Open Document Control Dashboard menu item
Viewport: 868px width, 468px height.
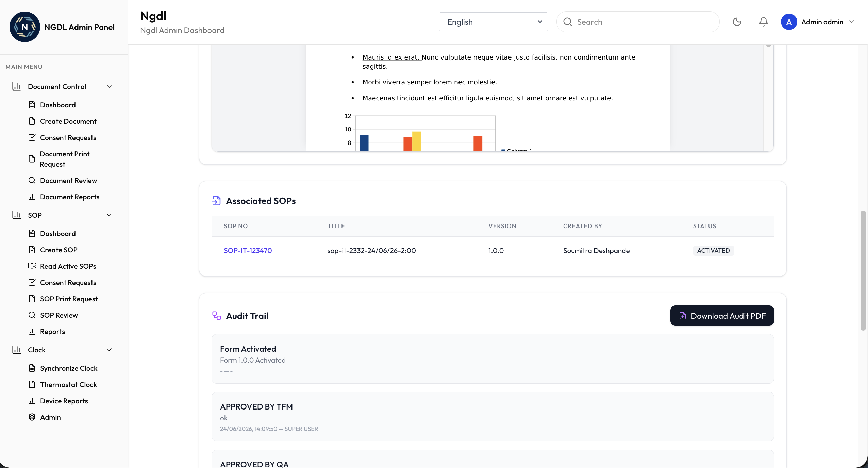[x=58, y=105]
